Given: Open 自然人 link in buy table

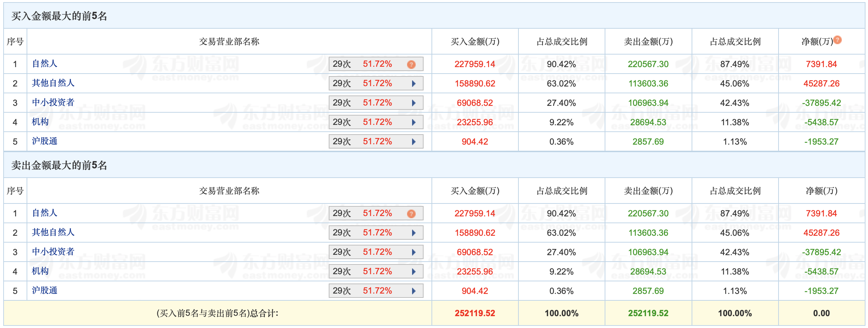Looking at the screenshot, I should (x=45, y=64).
